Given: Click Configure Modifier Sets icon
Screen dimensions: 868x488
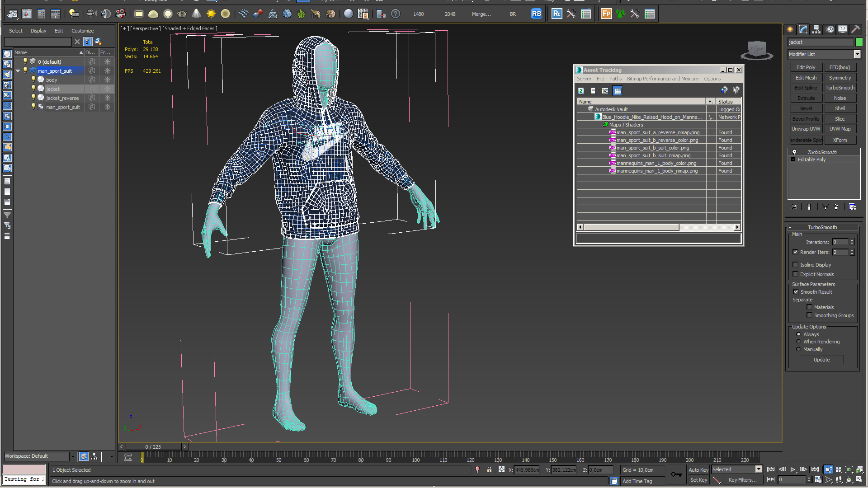Looking at the screenshot, I should coord(853,207).
